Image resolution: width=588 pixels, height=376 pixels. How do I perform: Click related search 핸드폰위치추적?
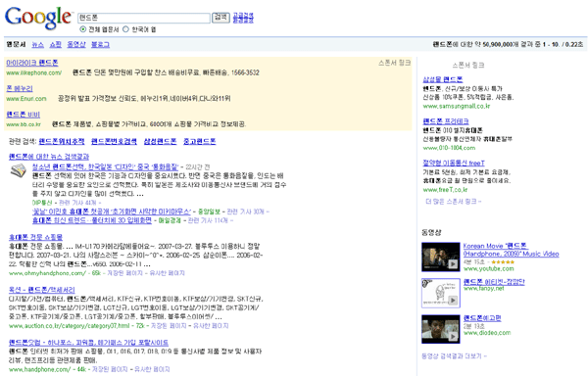pyautogui.click(x=62, y=142)
